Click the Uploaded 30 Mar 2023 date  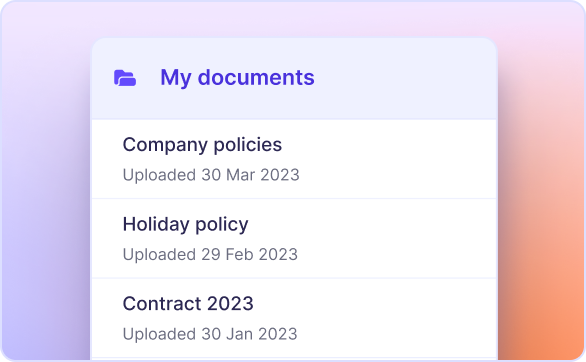pyautogui.click(x=211, y=175)
